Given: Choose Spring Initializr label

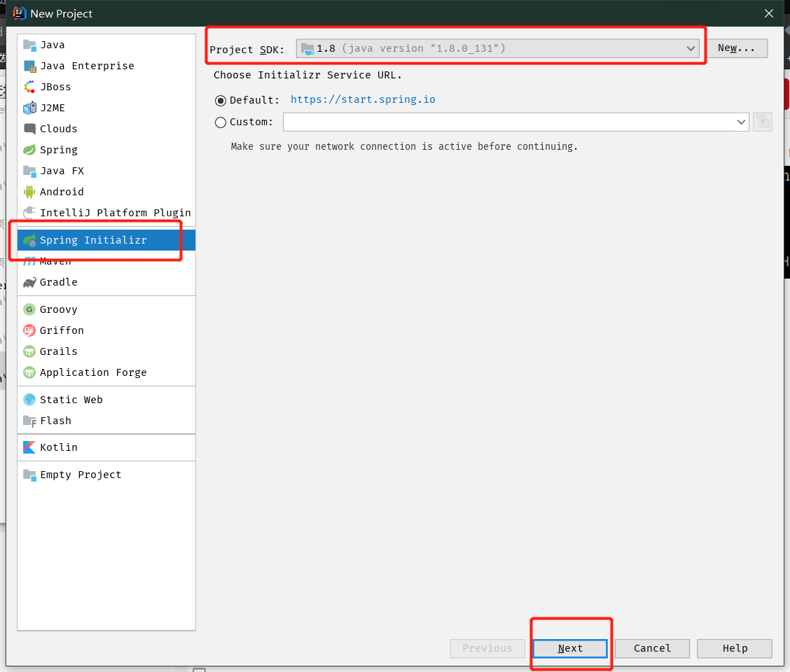Looking at the screenshot, I should [93, 240].
